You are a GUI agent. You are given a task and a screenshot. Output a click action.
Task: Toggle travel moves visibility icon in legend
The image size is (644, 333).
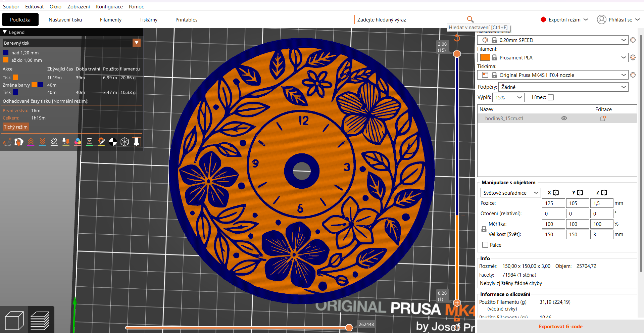(7, 142)
